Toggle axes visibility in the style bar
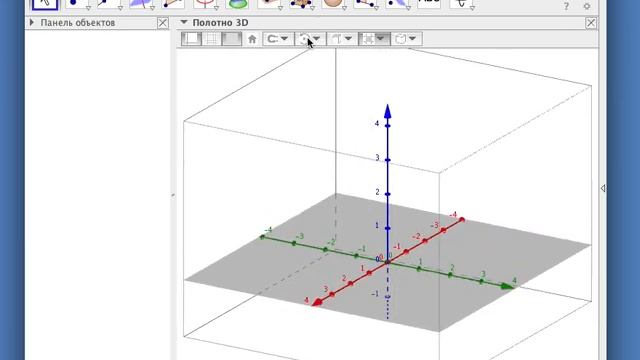Image resolution: width=640 pixels, height=360 pixels. (191, 39)
